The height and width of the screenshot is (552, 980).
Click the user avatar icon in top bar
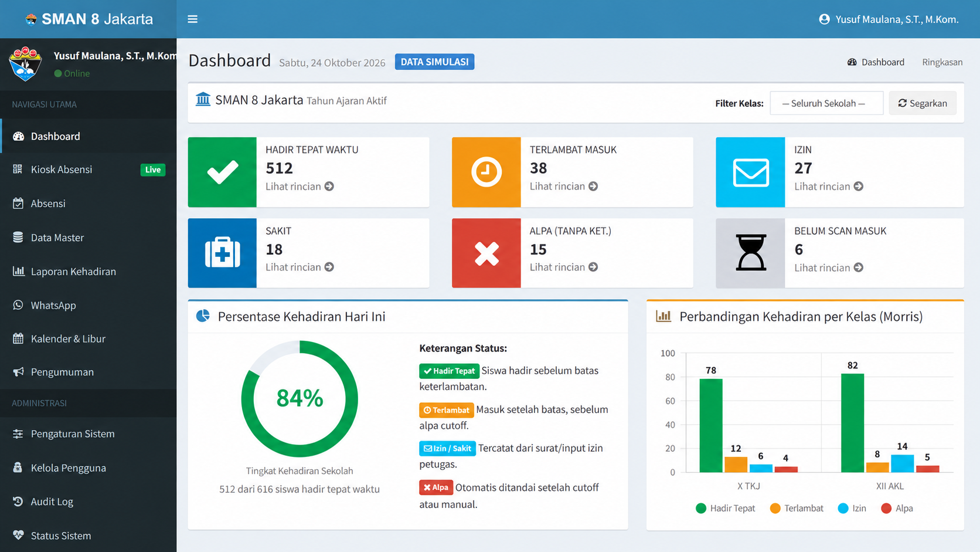click(824, 19)
